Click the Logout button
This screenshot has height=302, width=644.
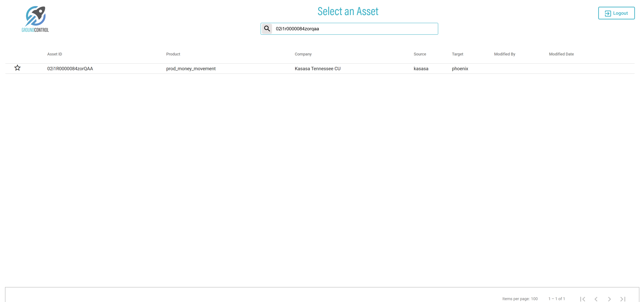click(x=616, y=13)
